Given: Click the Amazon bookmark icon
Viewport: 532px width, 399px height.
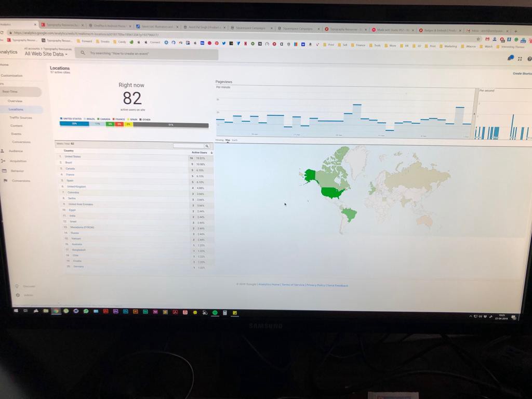Looking at the screenshot, I should point(310,44).
